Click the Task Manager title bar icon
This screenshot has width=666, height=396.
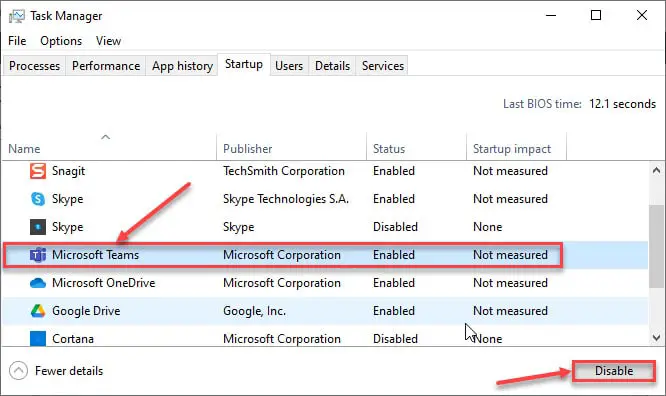(x=17, y=16)
